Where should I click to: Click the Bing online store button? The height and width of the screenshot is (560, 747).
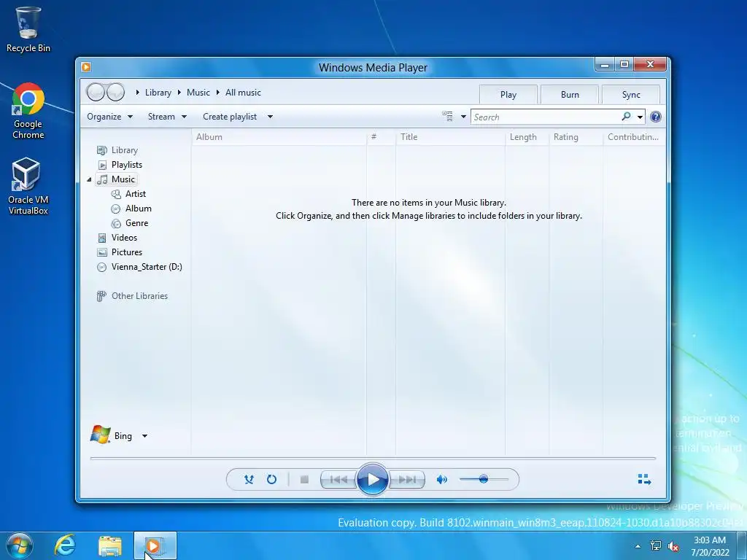(x=112, y=435)
